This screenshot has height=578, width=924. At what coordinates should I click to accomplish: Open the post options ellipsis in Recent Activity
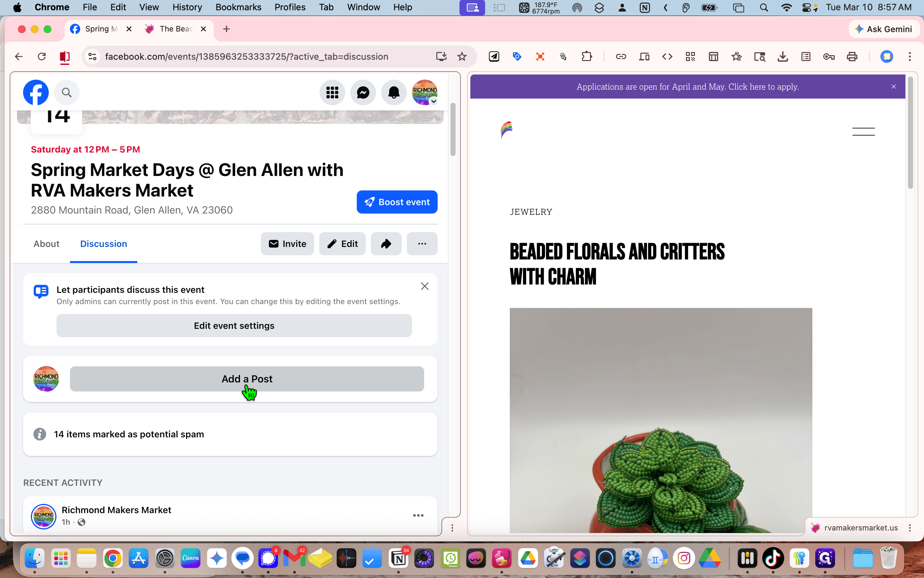(418, 515)
